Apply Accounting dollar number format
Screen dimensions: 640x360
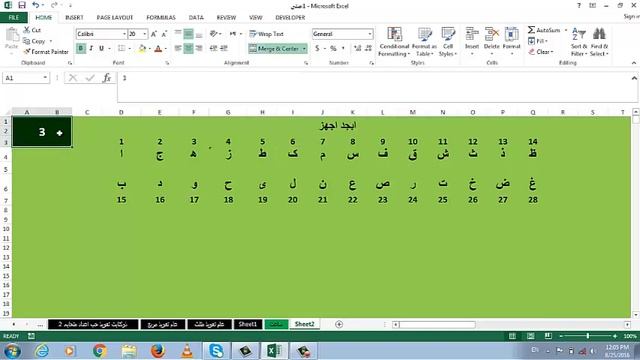pyautogui.click(x=318, y=48)
